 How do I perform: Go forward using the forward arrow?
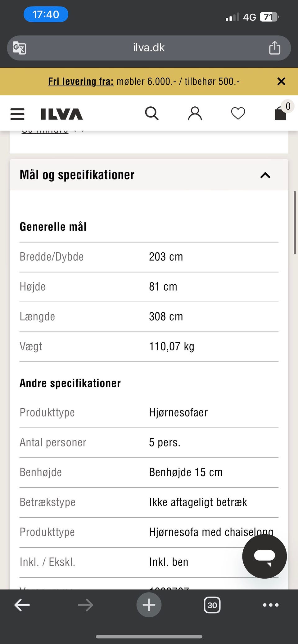click(x=85, y=605)
